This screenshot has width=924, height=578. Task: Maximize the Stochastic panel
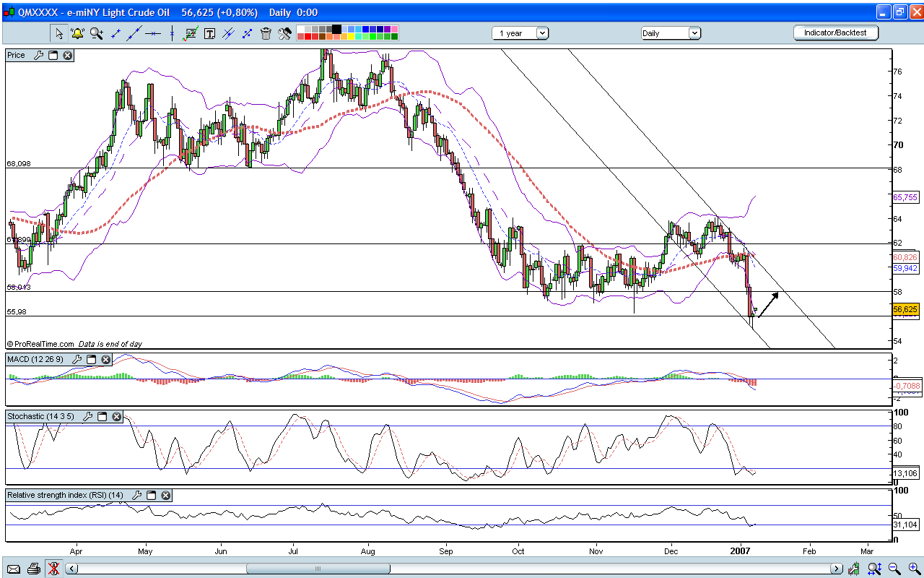(103, 416)
